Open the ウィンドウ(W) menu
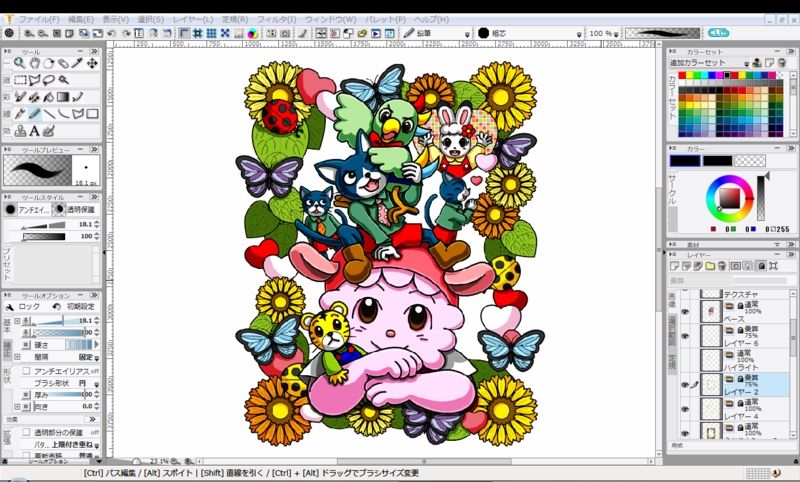Viewport: 800px width, 482px height. [x=331, y=19]
